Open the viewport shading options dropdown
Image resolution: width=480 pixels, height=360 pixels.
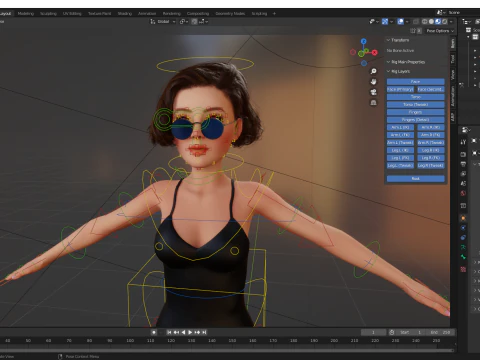pos(451,22)
